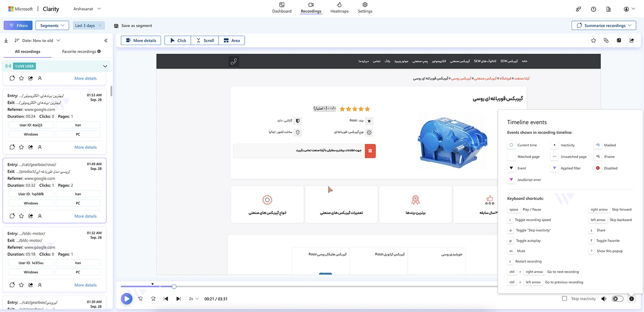
Task: Expand the Segments dropdown
Action: (x=52, y=26)
